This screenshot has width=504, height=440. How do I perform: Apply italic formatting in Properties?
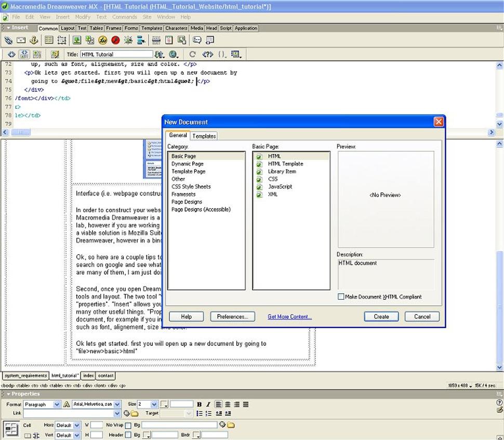coord(208,404)
